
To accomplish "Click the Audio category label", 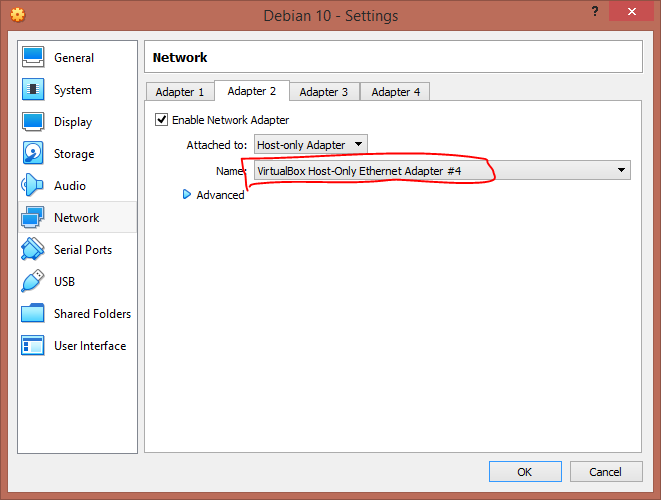I will click(x=70, y=185).
